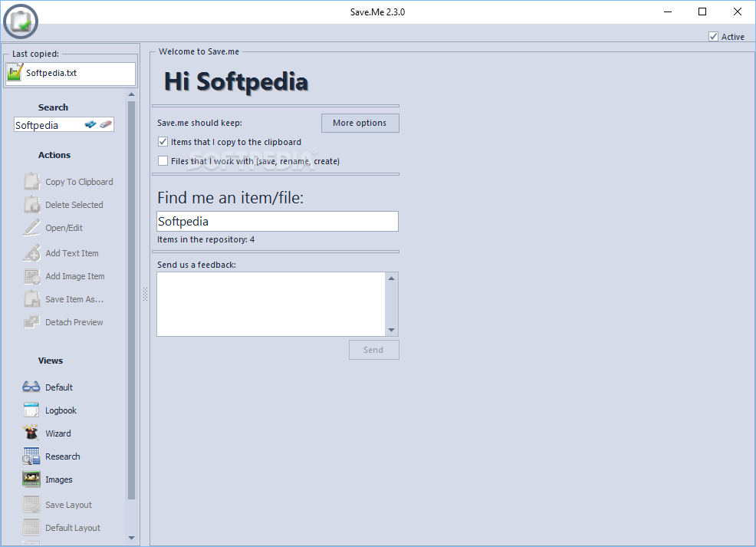Click the Save Layout icon
756x547 pixels.
click(x=32, y=505)
